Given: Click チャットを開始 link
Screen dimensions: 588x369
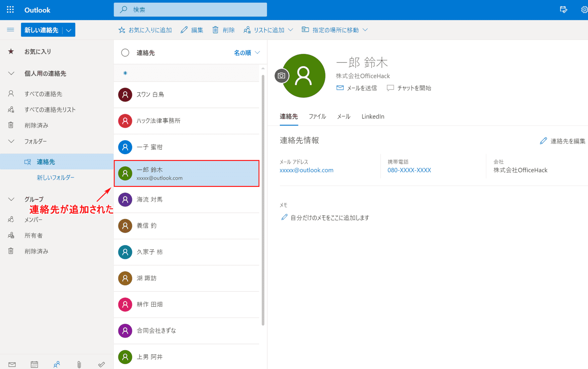Looking at the screenshot, I should point(409,88).
